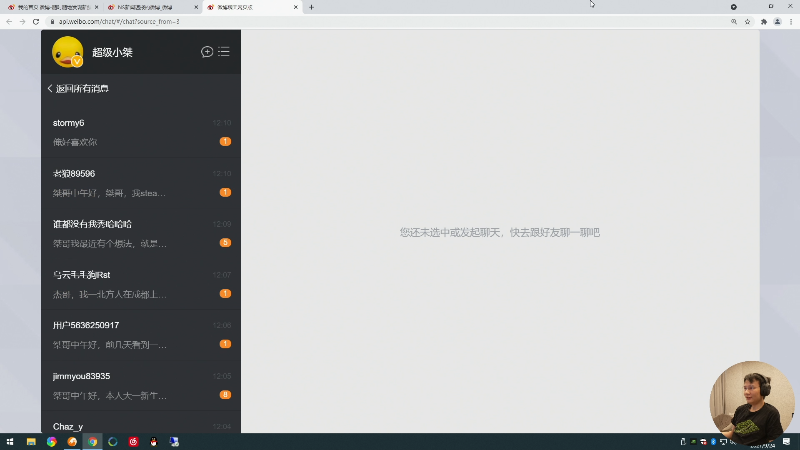
Task: Open the QQ penguin taskbar icon
Action: click(x=154, y=442)
